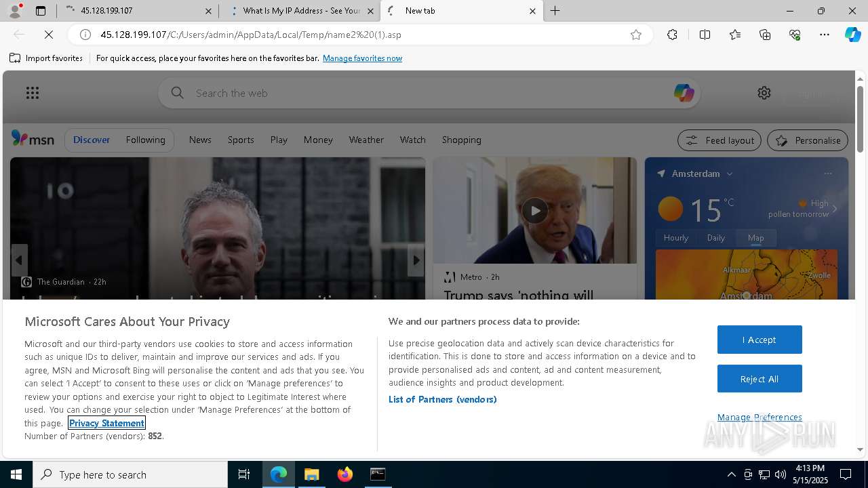Open the Privacy Statement link
The height and width of the screenshot is (488, 868).
pyautogui.click(x=106, y=423)
